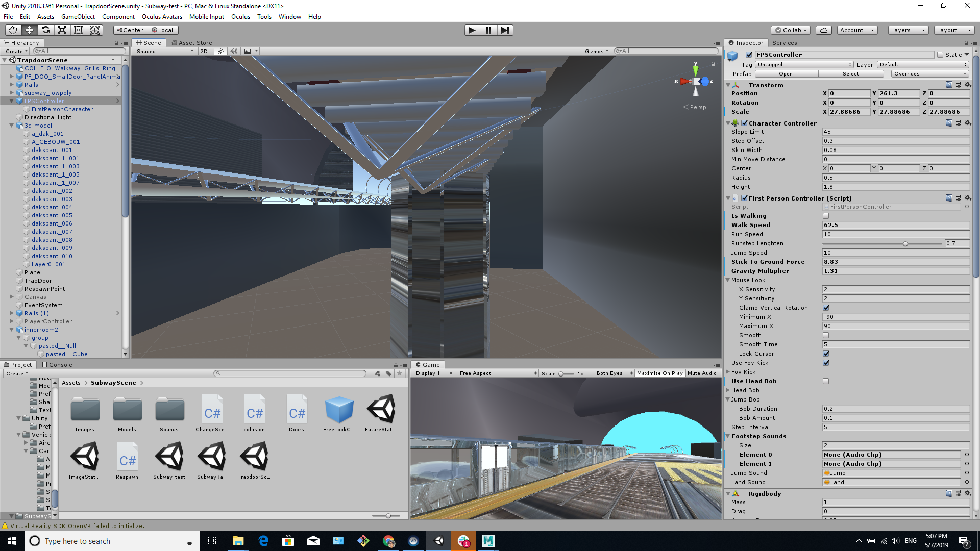Enable the Use Head Bob checkbox
This screenshot has width=980, height=551.
point(826,381)
